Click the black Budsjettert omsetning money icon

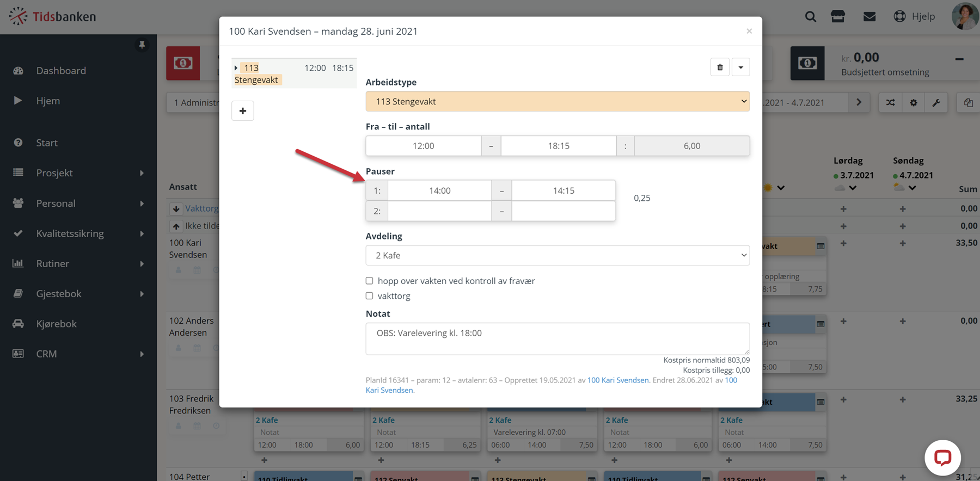pos(807,63)
